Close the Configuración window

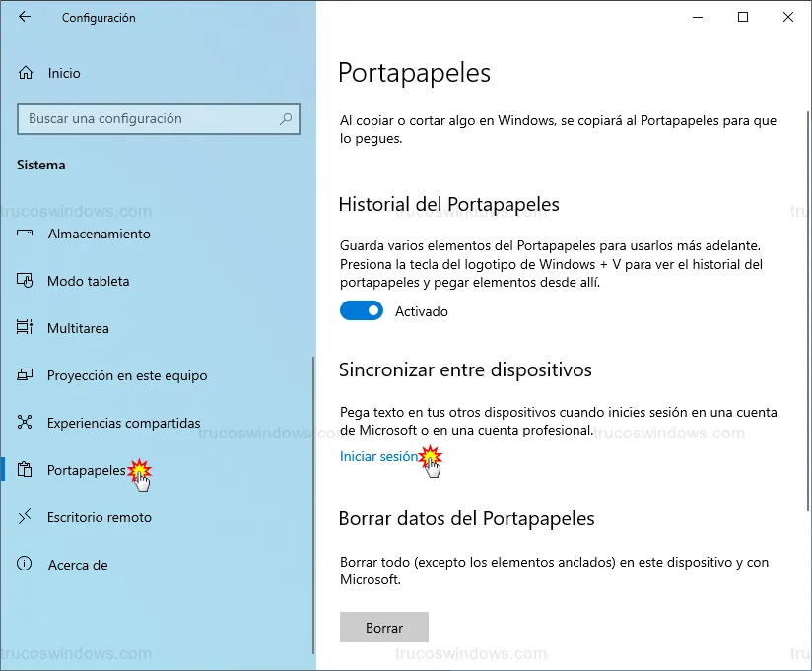point(788,17)
